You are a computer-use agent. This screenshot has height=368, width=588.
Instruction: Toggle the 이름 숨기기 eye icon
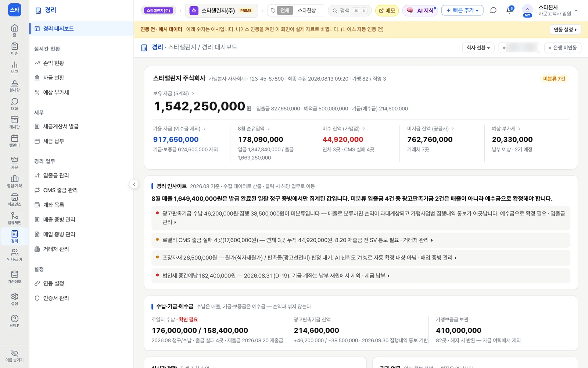click(14, 356)
